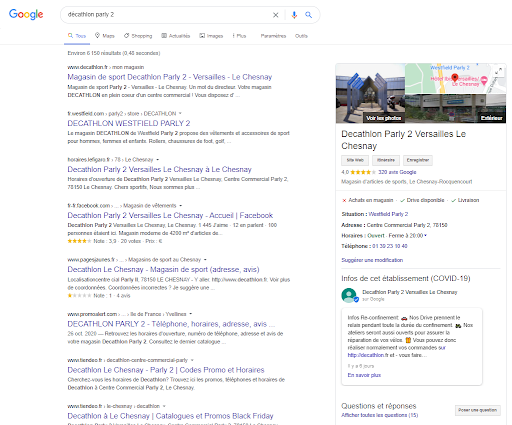Open the Extérieur photo thumbnail

tap(455, 109)
